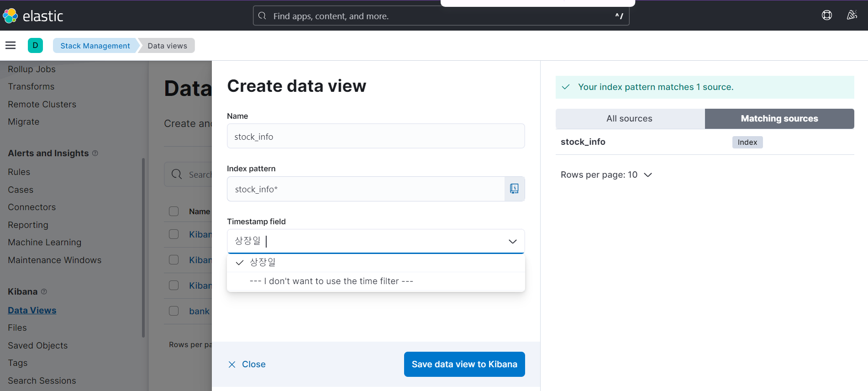Click the sidebar vertical scrollbar

point(143,248)
